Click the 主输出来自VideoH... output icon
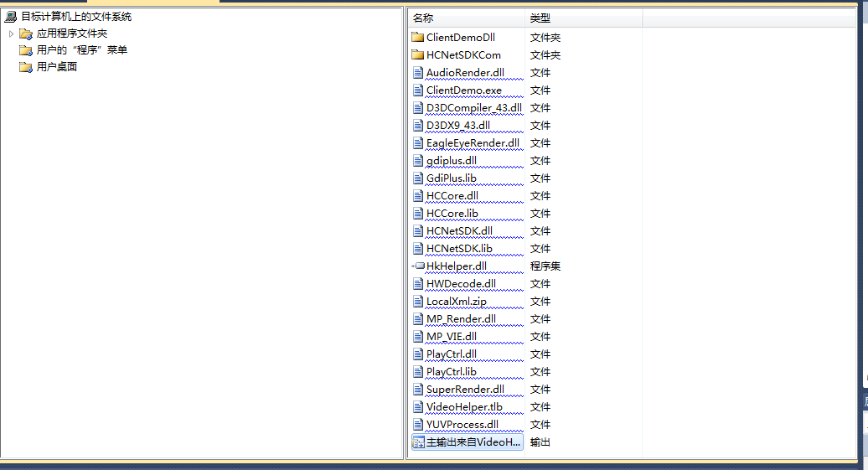Screen dimensions: 868x470 click(x=419, y=442)
